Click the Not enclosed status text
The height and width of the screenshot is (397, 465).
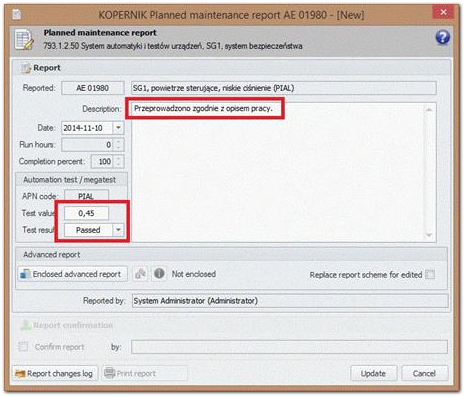click(194, 274)
